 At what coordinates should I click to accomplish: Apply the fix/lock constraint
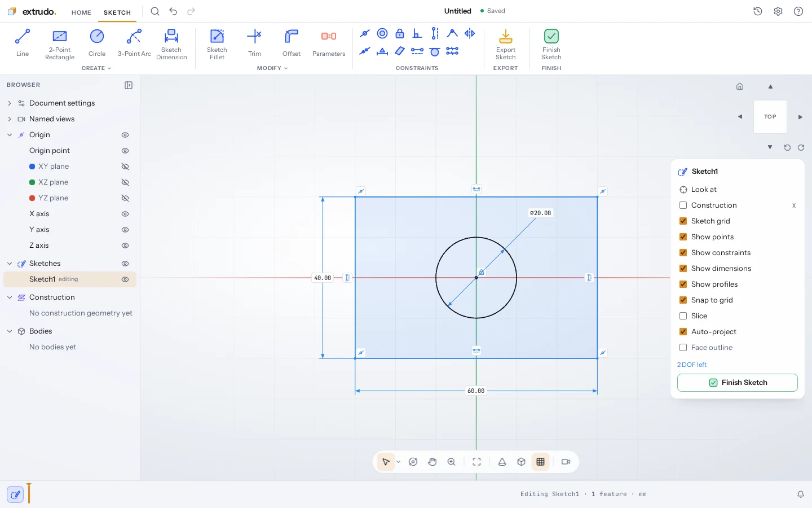[400, 34]
